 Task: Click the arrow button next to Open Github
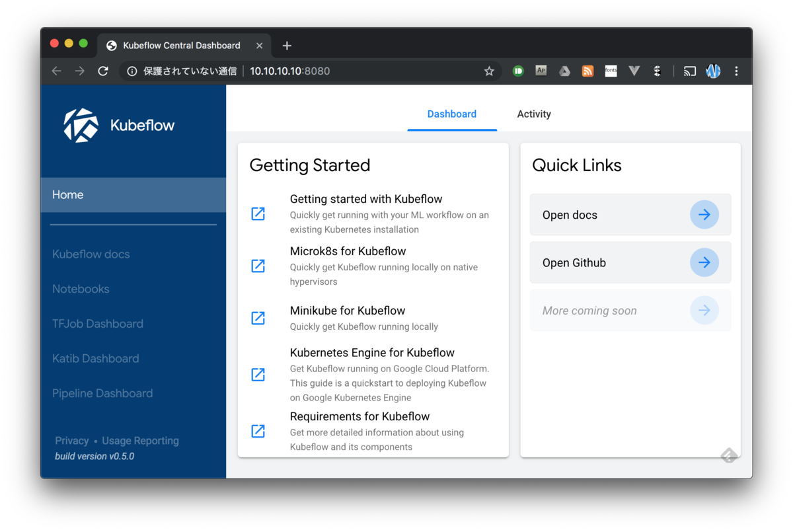pyautogui.click(x=704, y=262)
